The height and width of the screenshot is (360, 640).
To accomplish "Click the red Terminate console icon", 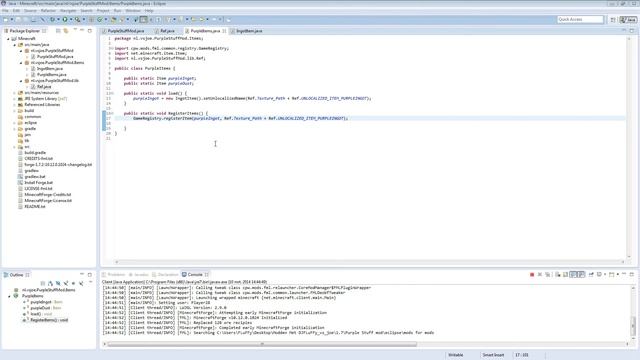I will click(x=532, y=275).
